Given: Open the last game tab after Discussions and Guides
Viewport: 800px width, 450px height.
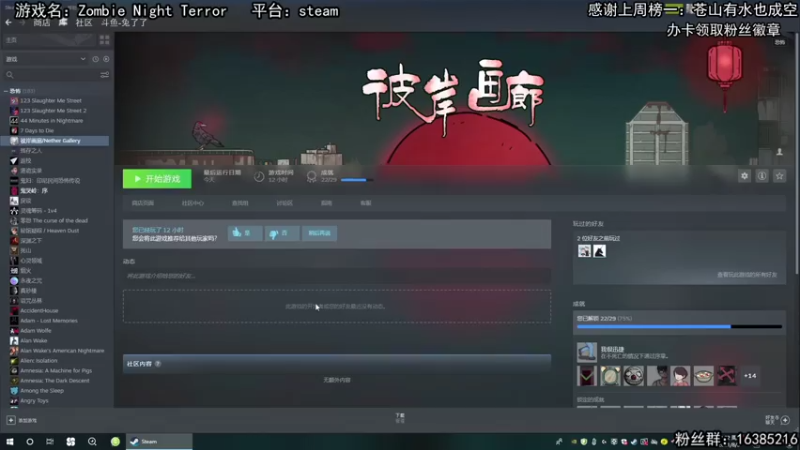Looking at the screenshot, I should tap(366, 203).
